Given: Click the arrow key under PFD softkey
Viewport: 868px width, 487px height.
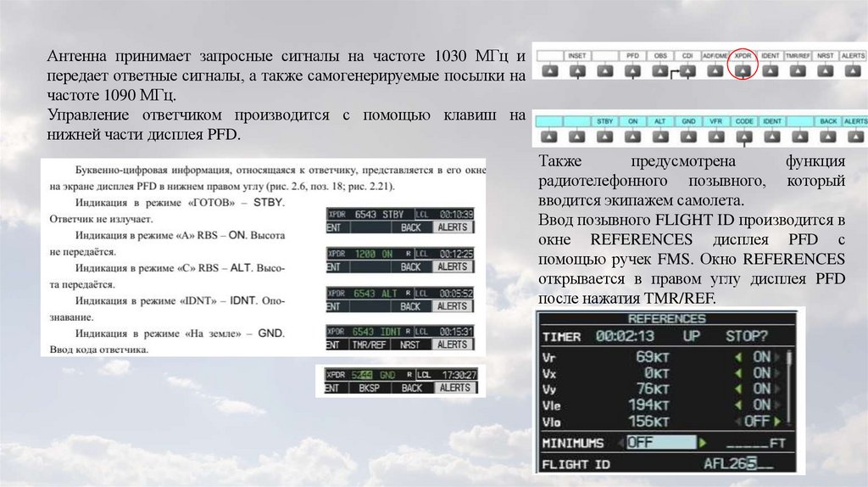Looking at the screenshot, I should point(632,71).
